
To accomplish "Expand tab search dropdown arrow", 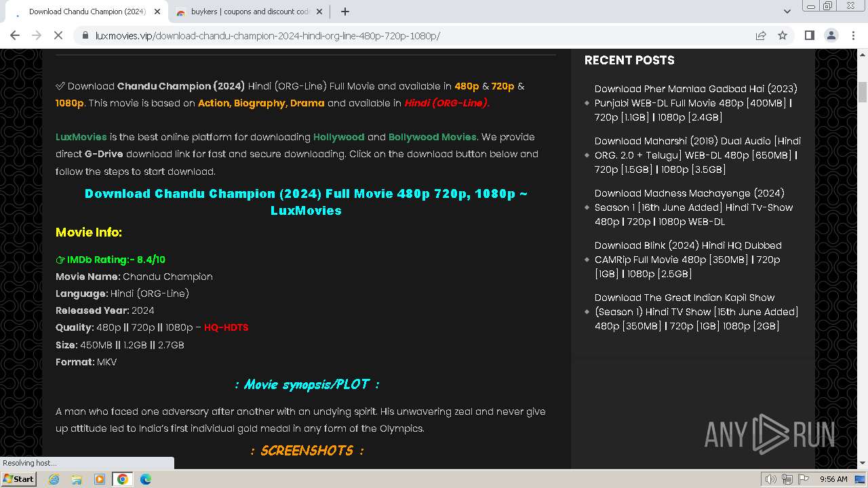I will coord(787,12).
